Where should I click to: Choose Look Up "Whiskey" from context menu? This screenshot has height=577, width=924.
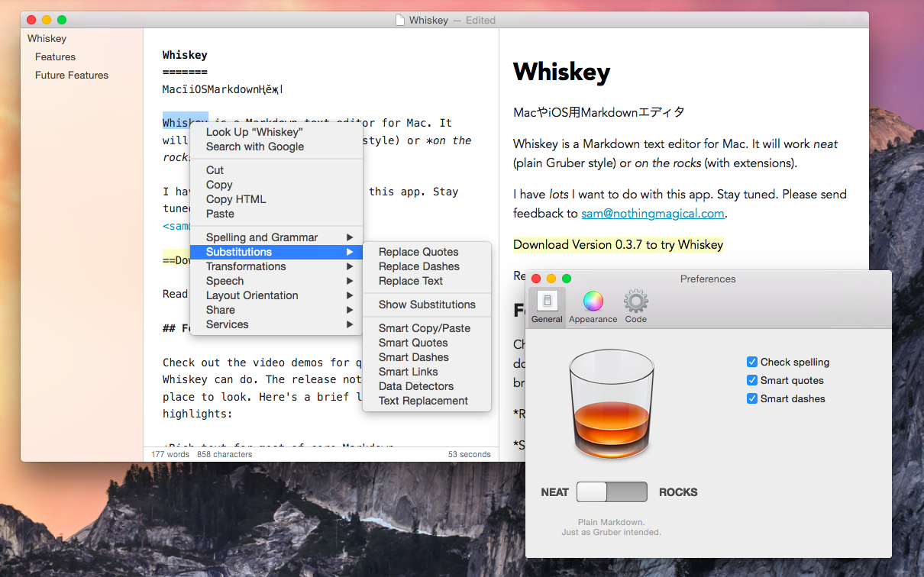point(276,132)
